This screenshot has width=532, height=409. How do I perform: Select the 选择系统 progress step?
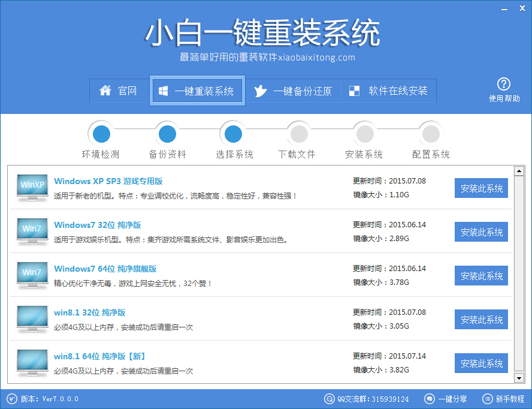tap(232, 133)
